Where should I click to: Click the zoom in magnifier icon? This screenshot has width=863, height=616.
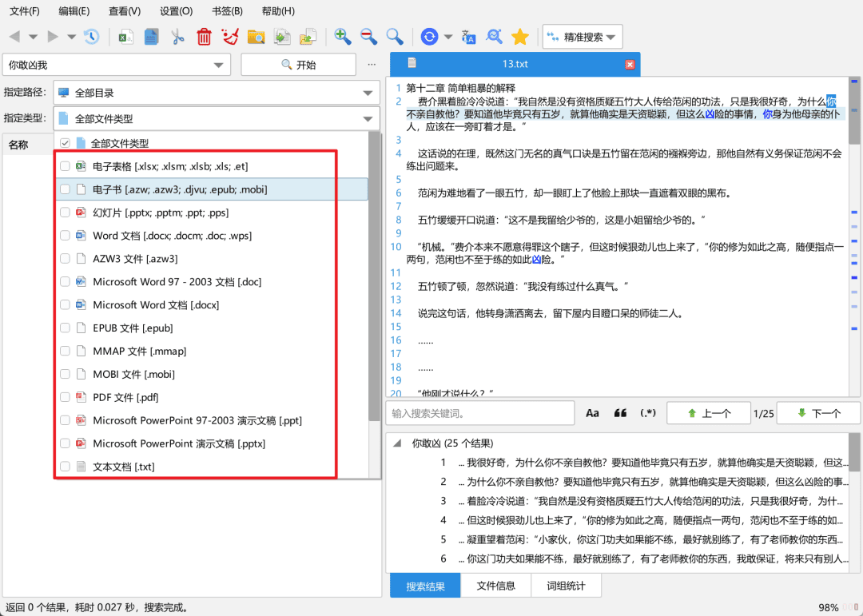pyautogui.click(x=342, y=37)
